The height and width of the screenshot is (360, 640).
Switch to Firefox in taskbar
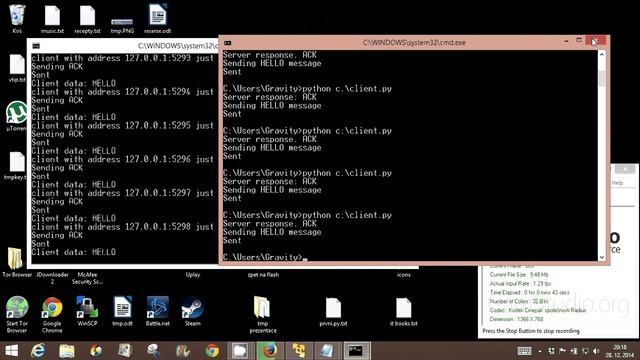pos(269,351)
